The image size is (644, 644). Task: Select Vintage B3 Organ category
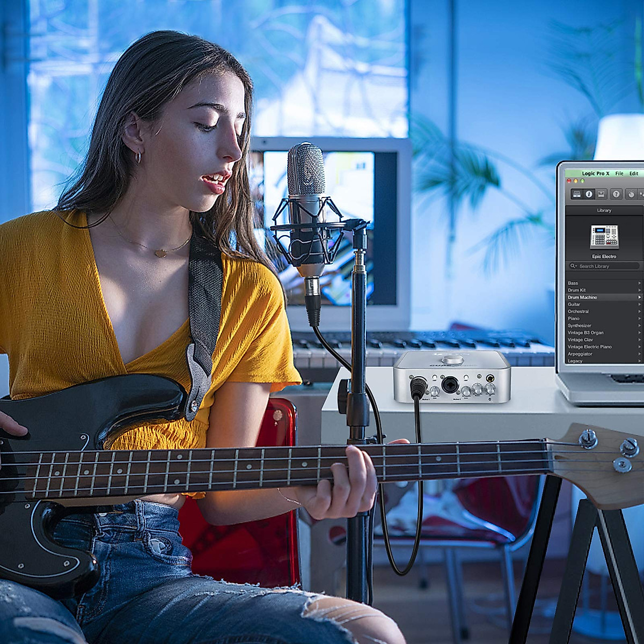pos(586,333)
